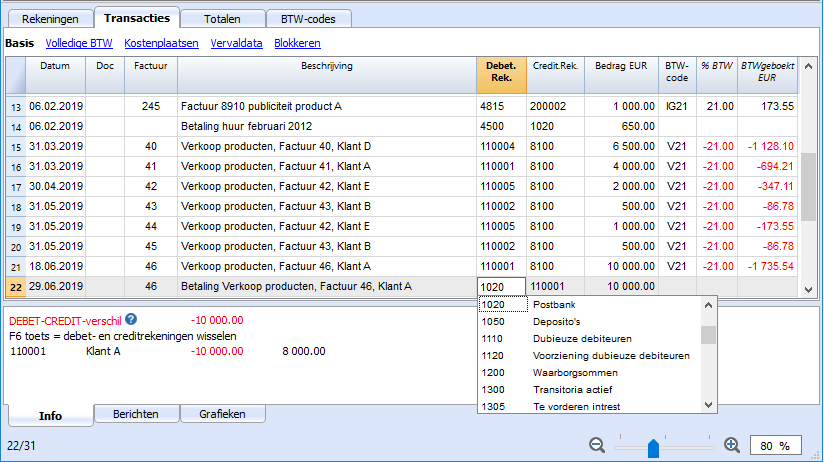Click debit account 4500 in row 14
The width and height of the screenshot is (824, 462).
501,126
